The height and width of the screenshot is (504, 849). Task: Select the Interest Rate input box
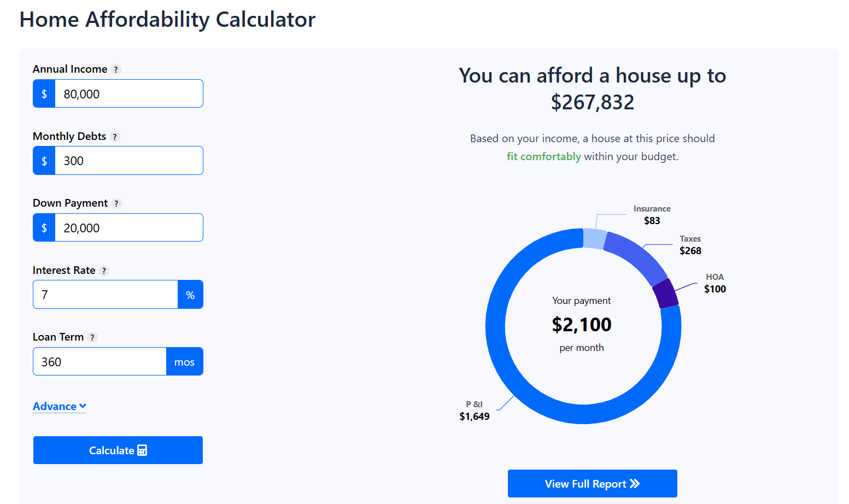(104, 294)
